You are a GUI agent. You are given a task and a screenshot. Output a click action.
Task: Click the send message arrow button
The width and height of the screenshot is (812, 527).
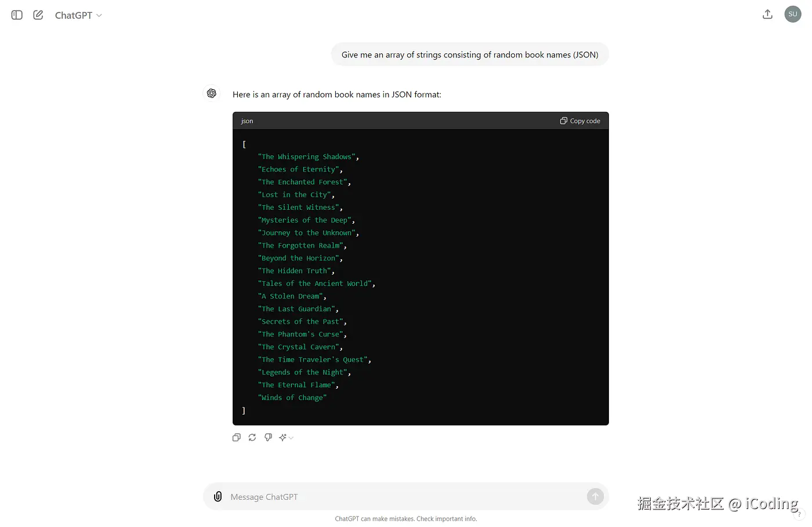pos(595,497)
